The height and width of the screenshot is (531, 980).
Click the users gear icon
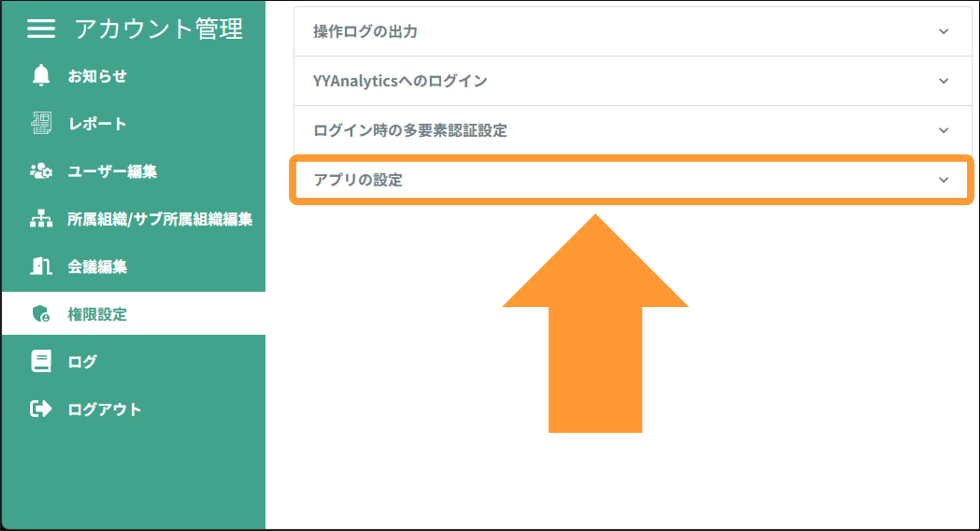point(41,171)
